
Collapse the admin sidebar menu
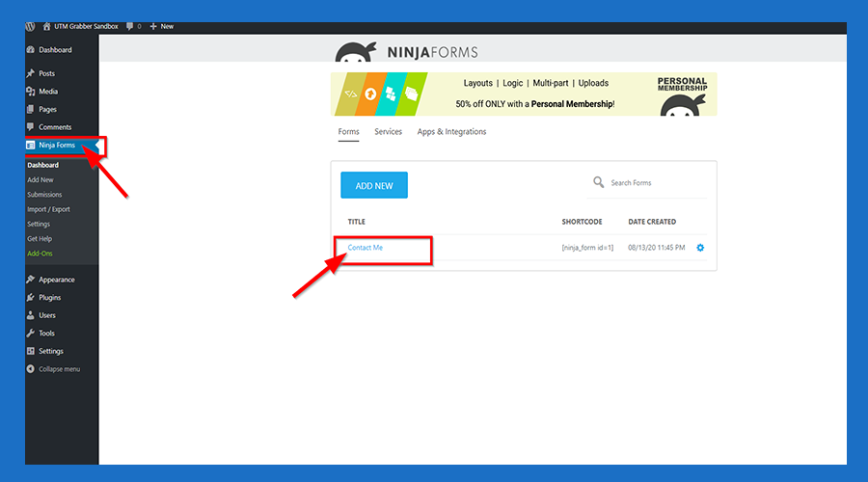pos(58,369)
